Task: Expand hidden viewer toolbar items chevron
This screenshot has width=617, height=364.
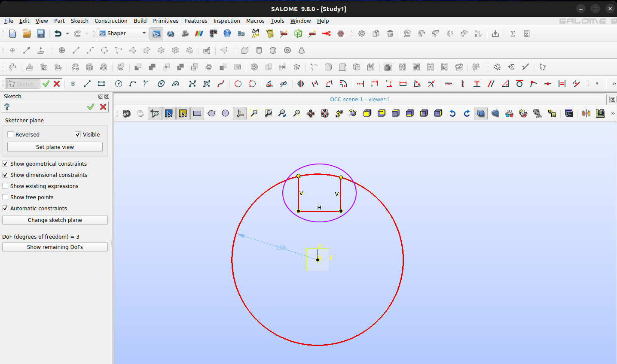Action: click(613, 113)
